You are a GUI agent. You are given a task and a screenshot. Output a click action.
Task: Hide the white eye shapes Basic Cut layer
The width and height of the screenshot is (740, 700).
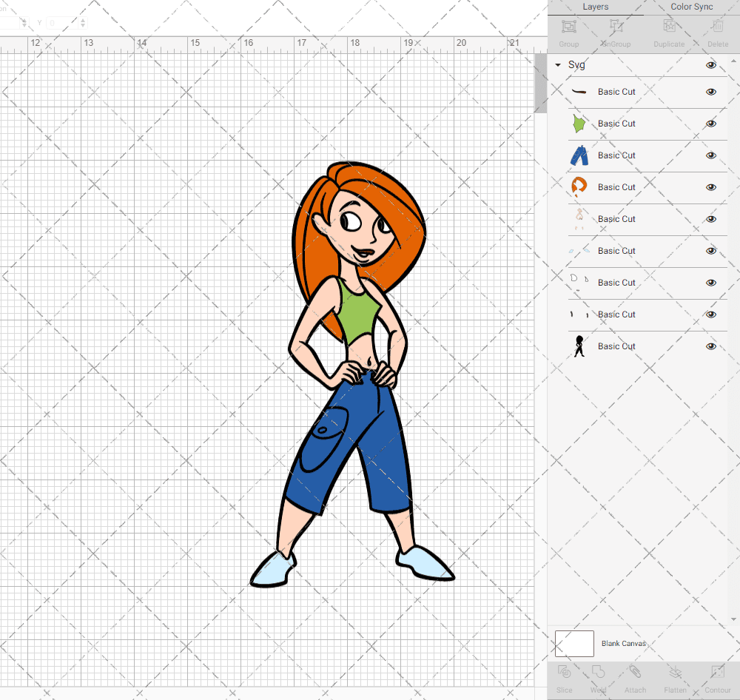[710, 283]
